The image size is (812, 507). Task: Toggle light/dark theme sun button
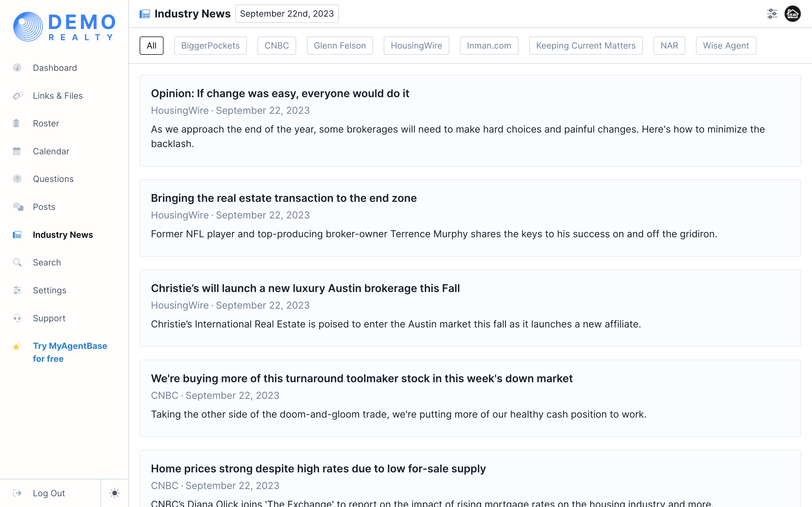pyautogui.click(x=114, y=493)
